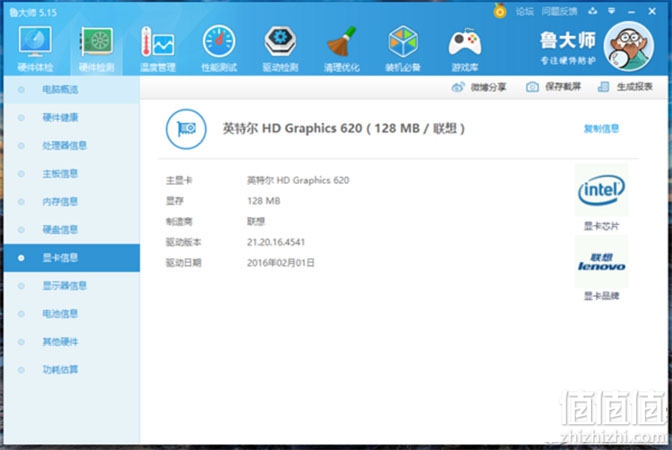Select the 硬件检测 hardware detection icon
The image size is (672, 450).
point(96,48)
